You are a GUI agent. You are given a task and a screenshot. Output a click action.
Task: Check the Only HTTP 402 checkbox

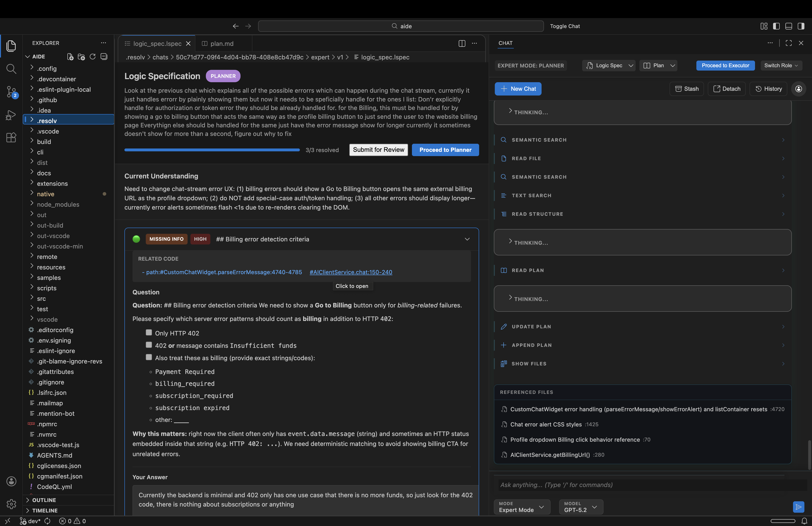coord(148,332)
